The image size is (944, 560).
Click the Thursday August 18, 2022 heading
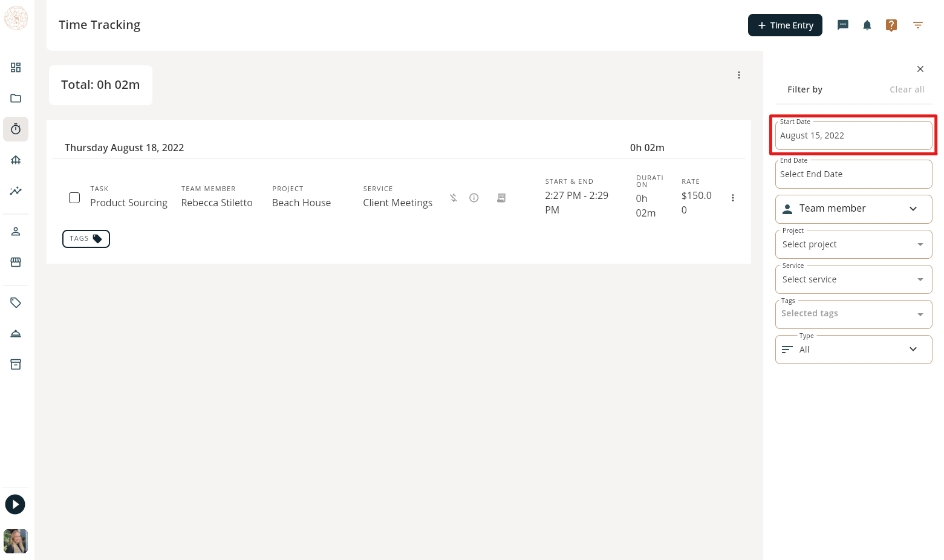pyautogui.click(x=124, y=148)
